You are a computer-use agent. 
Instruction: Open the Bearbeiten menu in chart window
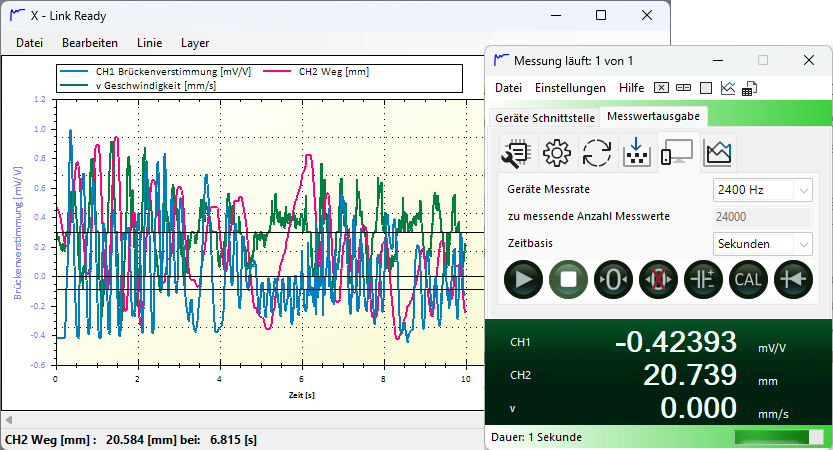(x=90, y=43)
